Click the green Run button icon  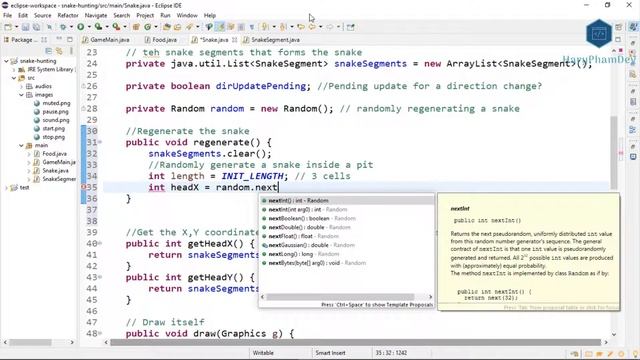[80, 27]
